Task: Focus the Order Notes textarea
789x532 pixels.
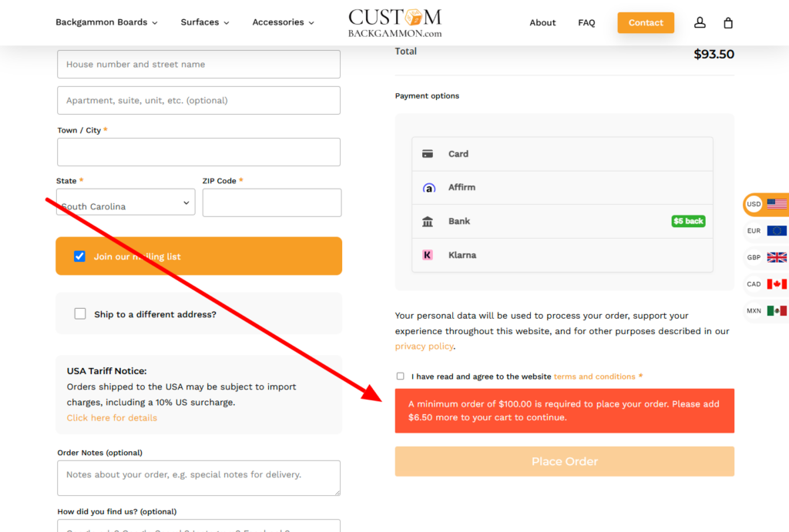Action: 199,477
